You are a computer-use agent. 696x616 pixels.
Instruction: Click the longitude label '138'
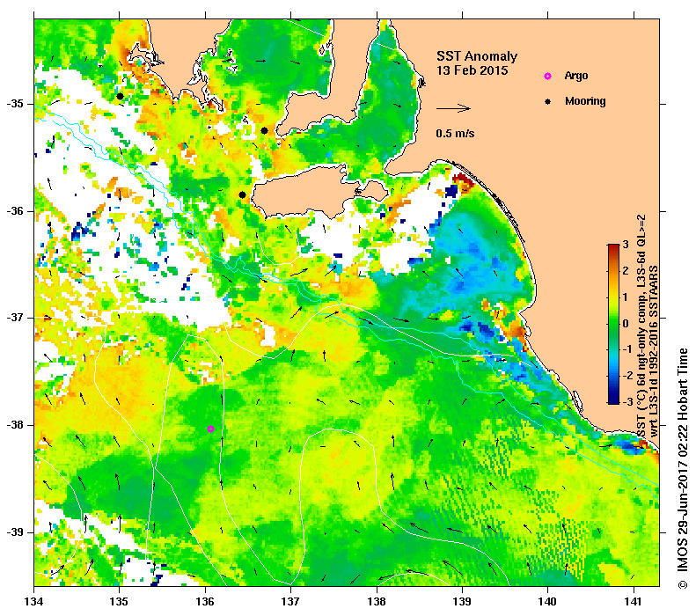coord(377,602)
